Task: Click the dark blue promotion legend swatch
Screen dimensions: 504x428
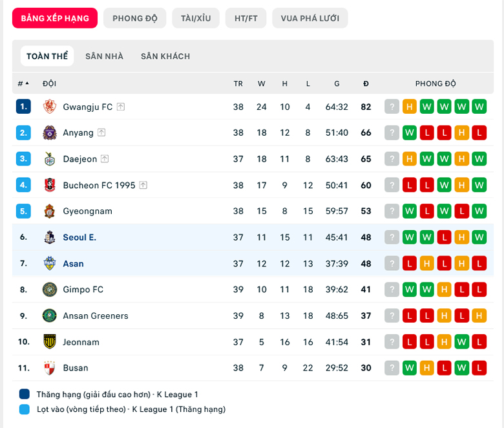Action: [x=25, y=394]
